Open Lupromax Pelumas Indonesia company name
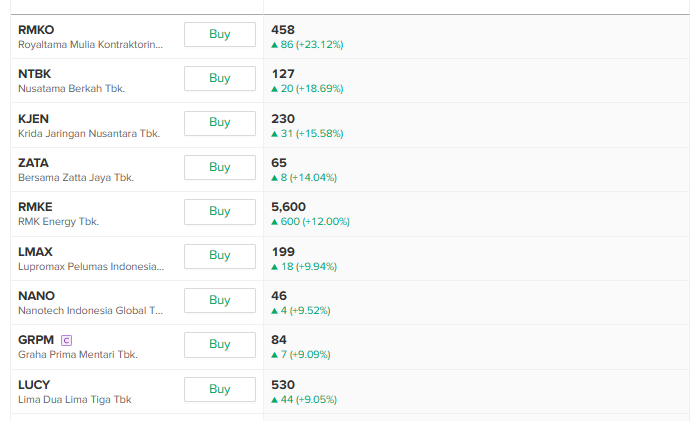Viewport: 700px width, 421px height. (x=90, y=266)
